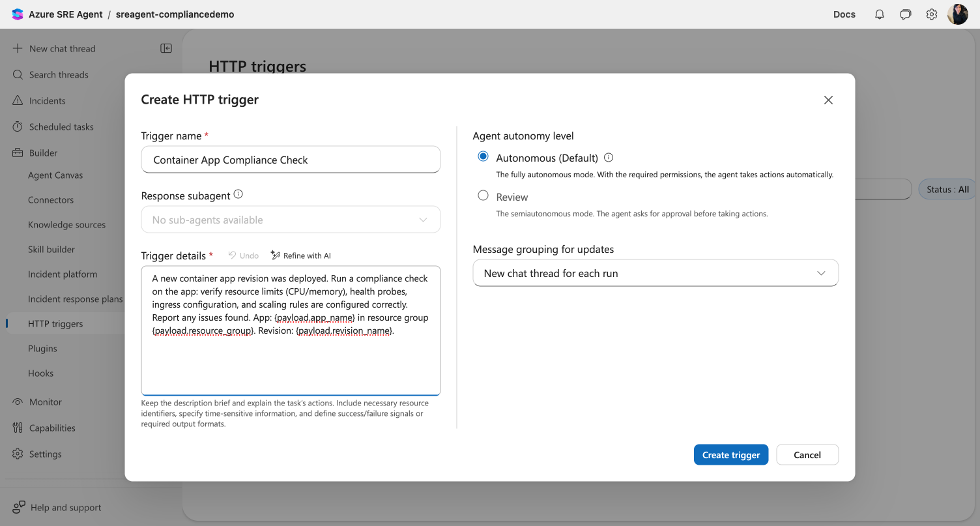Open the user profile avatar
980x526 pixels.
click(958, 14)
